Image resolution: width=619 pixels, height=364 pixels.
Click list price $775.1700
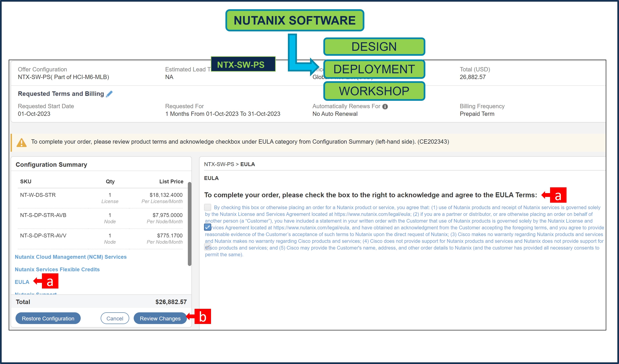(x=170, y=235)
